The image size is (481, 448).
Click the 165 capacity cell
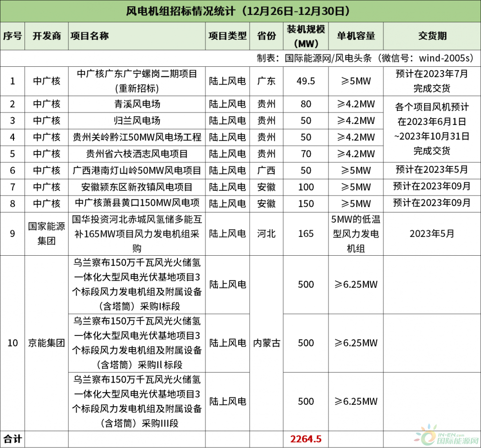[x=306, y=234]
